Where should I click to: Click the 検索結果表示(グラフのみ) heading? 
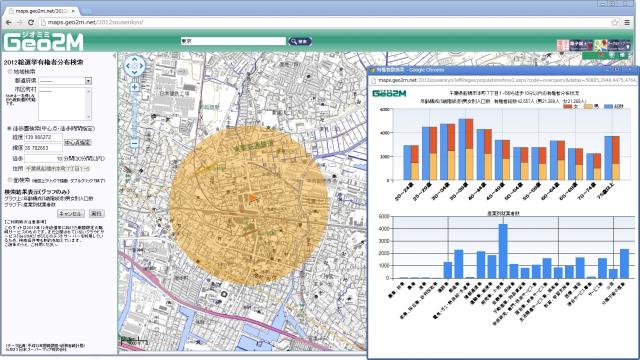point(37,192)
